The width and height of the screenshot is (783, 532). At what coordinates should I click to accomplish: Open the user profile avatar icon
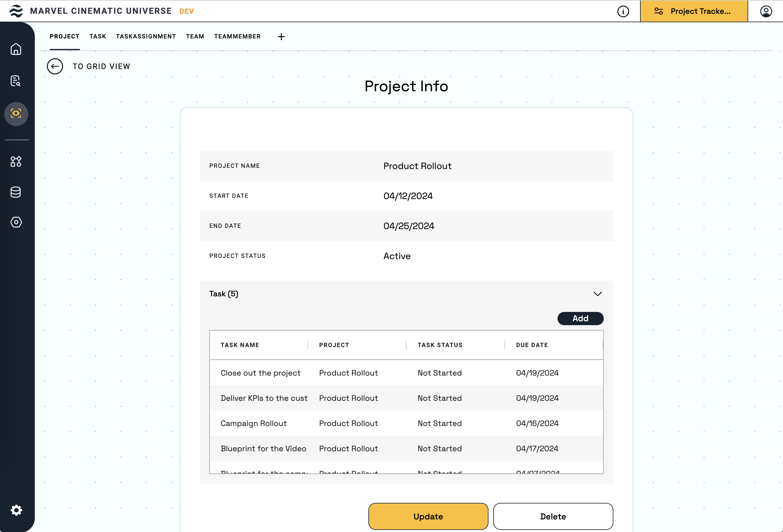click(766, 11)
